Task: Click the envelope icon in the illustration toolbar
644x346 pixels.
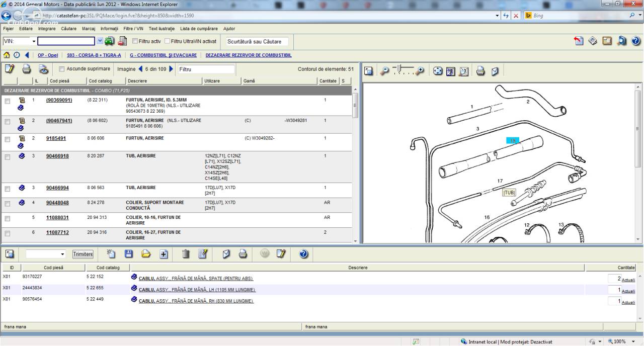Action: pyautogui.click(x=495, y=71)
